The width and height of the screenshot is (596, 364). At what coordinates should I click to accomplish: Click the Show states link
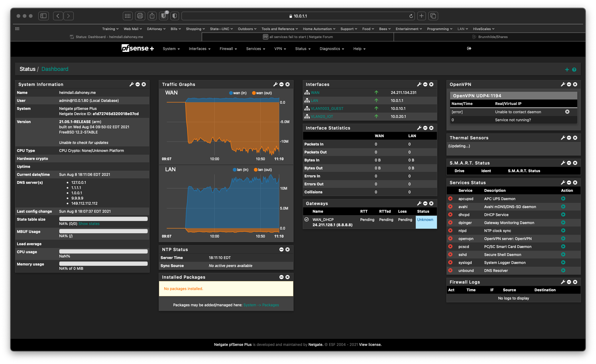click(89, 224)
